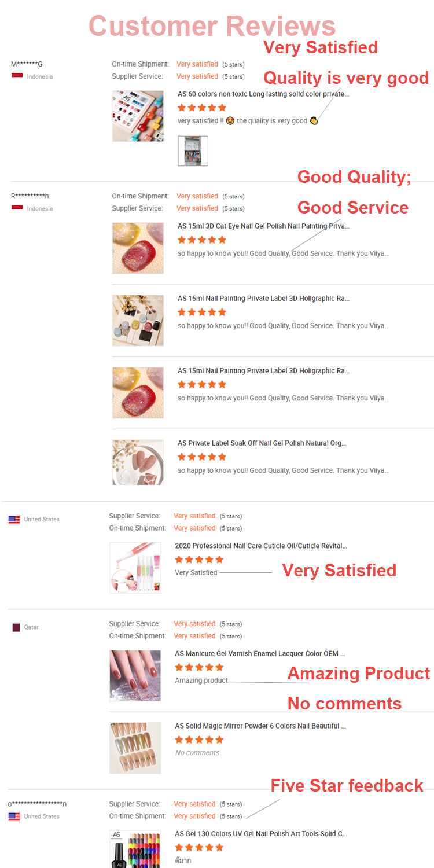Click star rating of Magic Mirror Powder review
The image size is (434, 868).
click(198, 740)
